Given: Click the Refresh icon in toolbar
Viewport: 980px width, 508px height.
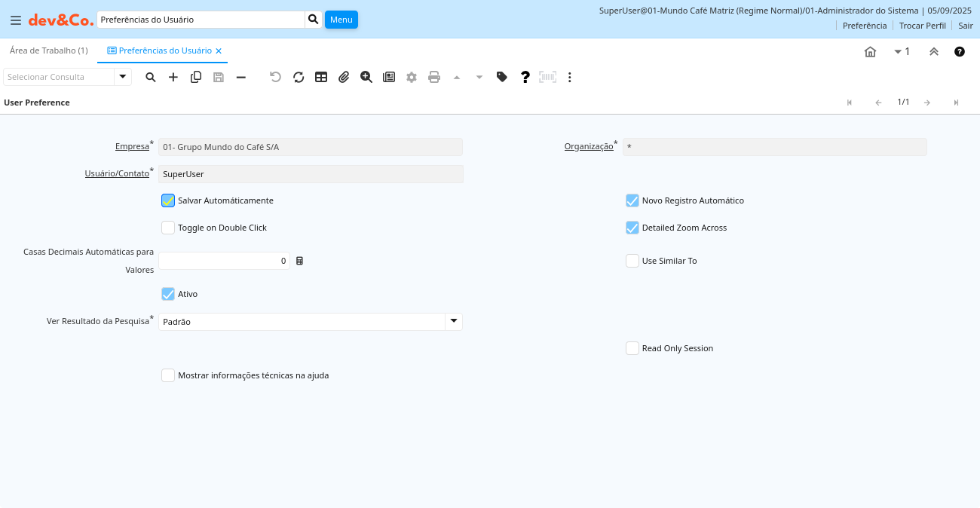Looking at the screenshot, I should point(299,77).
